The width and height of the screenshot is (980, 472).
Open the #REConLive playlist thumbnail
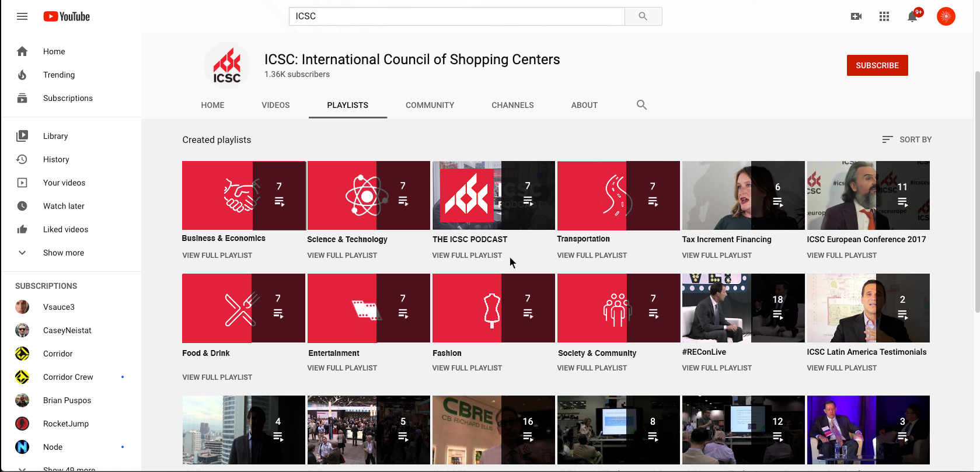pos(744,308)
